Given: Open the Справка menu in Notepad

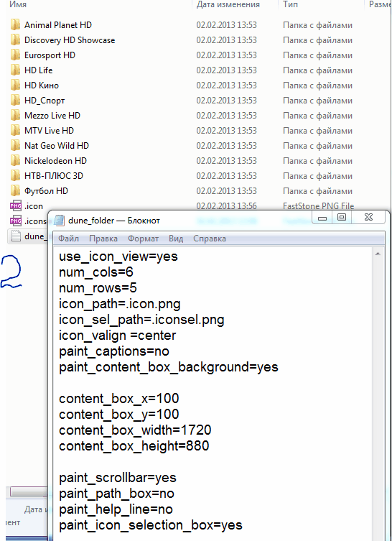Looking at the screenshot, I should 210,239.
